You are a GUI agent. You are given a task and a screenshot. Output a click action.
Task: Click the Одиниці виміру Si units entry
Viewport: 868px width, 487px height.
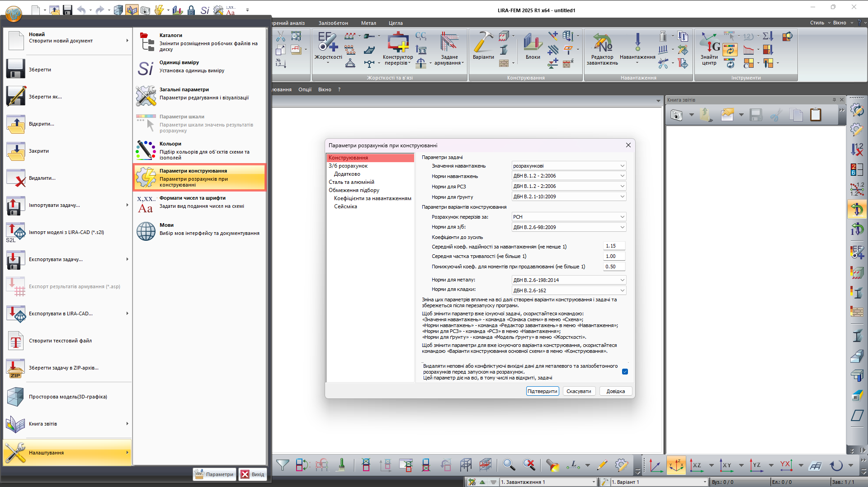click(199, 67)
